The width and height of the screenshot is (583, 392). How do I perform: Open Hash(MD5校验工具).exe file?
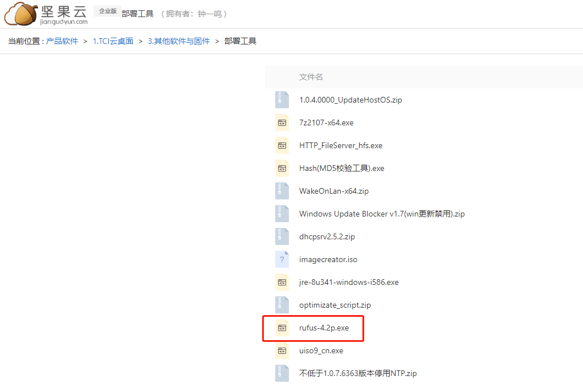pyautogui.click(x=342, y=168)
